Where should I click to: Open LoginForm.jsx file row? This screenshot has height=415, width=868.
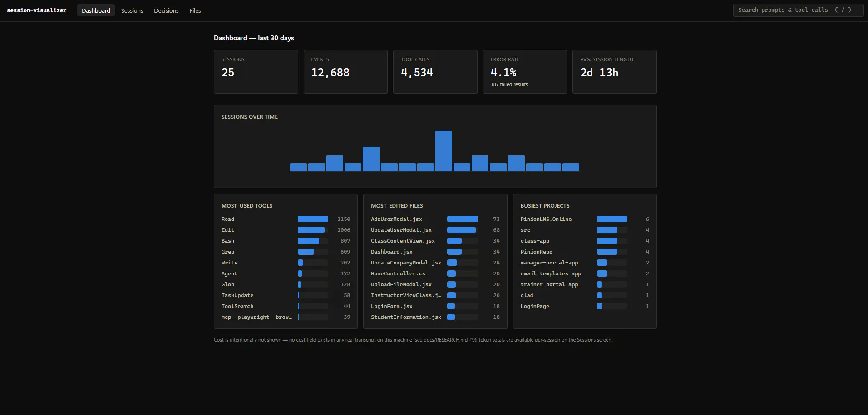(x=435, y=306)
